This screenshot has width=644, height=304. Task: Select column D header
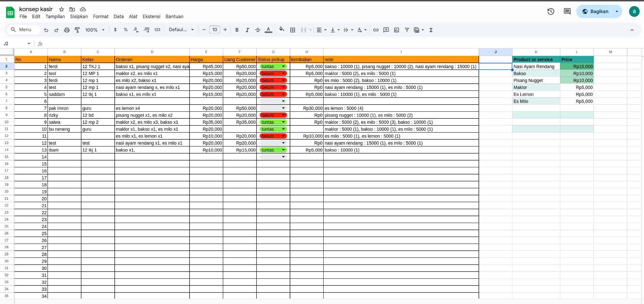coord(152,52)
